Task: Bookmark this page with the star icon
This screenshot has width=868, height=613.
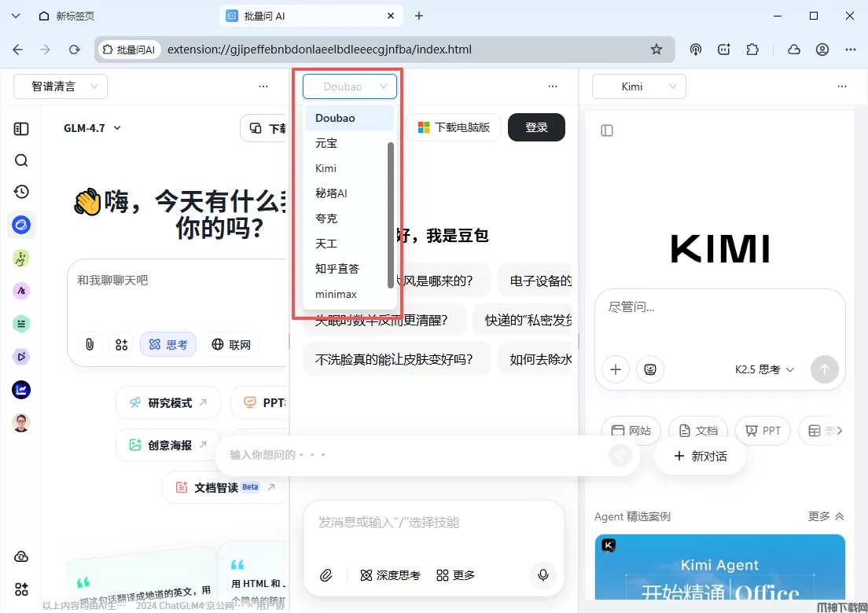Action: click(657, 50)
